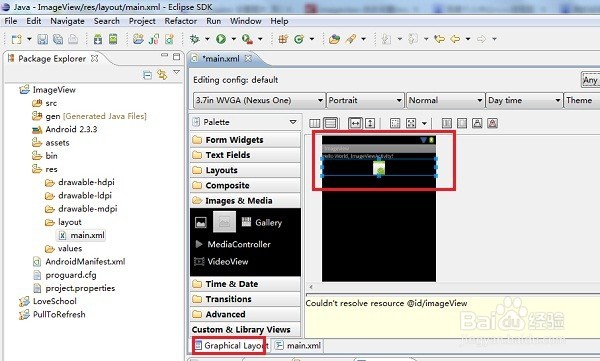Screen dimensions: 600x361
Task: Click the Assign Weight icon
Action: tap(477, 123)
